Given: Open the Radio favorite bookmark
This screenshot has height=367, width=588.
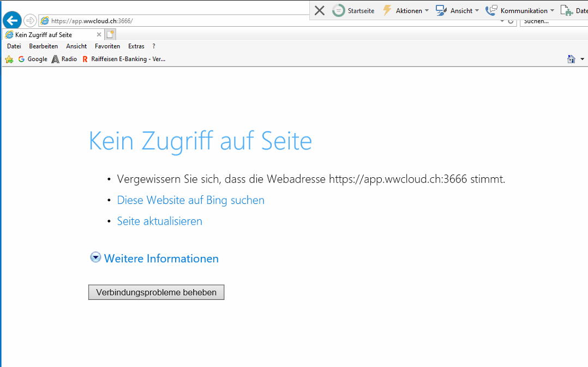Looking at the screenshot, I should point(64,59).
